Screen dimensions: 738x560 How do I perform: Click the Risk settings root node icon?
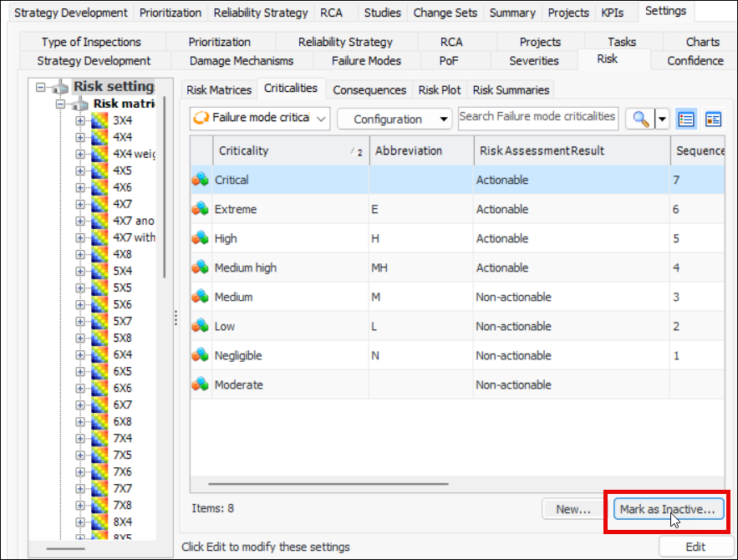(x=60, y=87)
